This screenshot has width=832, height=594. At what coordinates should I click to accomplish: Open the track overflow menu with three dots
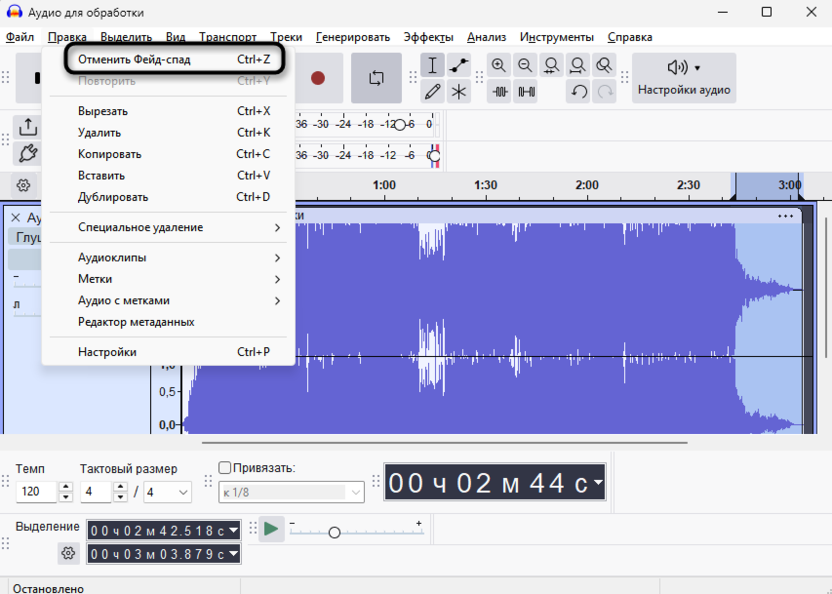[784, 216]
